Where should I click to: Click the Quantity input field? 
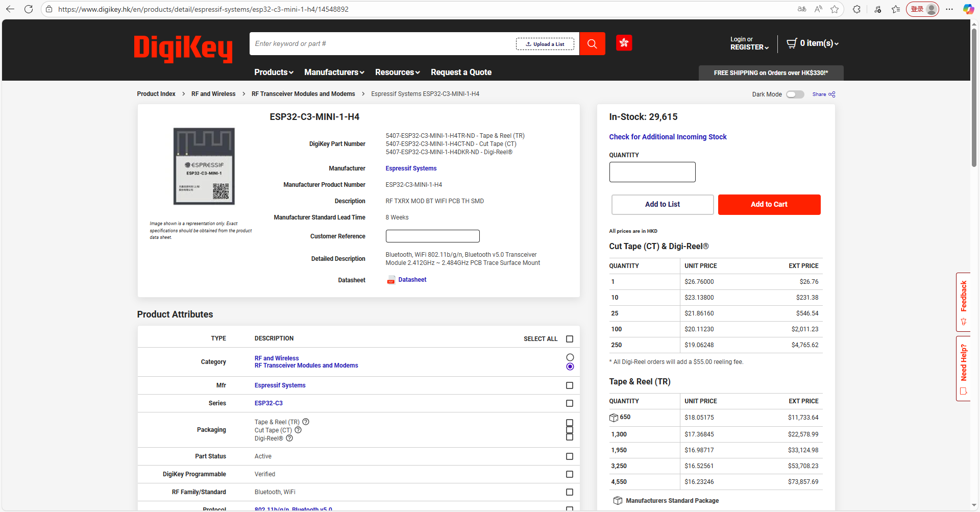(652, 172)
